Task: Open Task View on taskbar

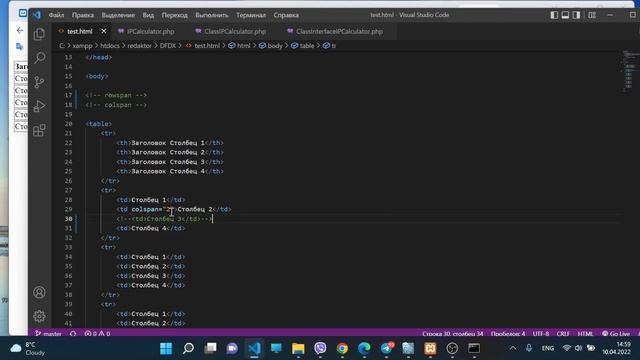Action: click(210, 348)
